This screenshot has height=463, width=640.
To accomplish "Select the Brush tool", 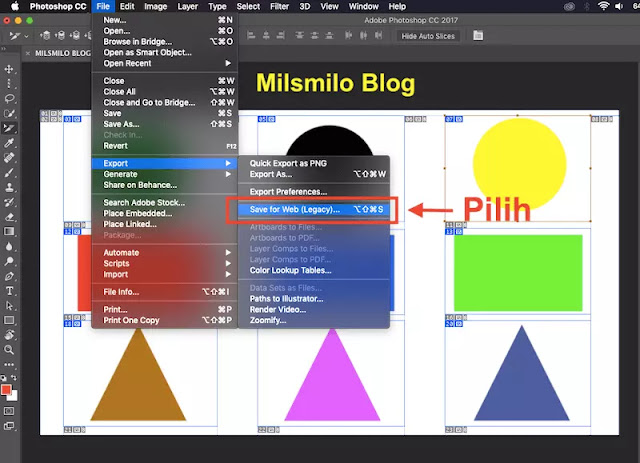I will tap(9, 173).
